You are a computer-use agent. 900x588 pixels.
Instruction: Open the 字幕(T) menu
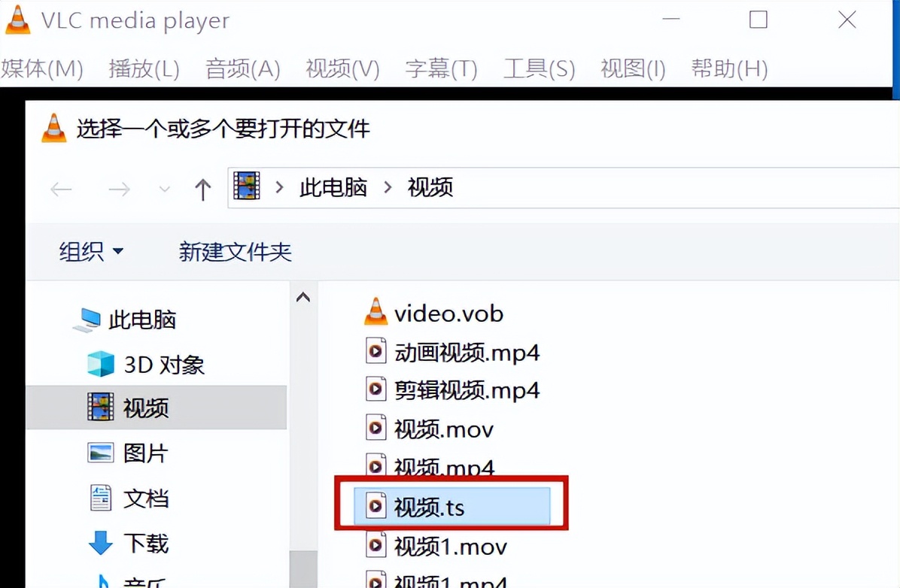(x=442, y=69)
